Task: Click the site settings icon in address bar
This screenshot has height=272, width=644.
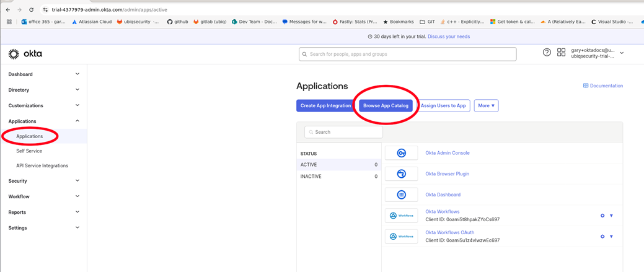Action: point(46,9)
